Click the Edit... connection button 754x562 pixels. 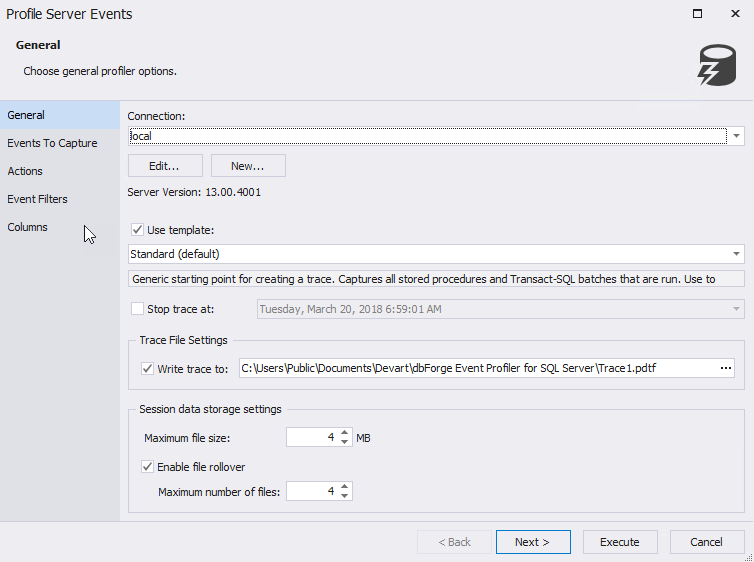tap(165, 165)
